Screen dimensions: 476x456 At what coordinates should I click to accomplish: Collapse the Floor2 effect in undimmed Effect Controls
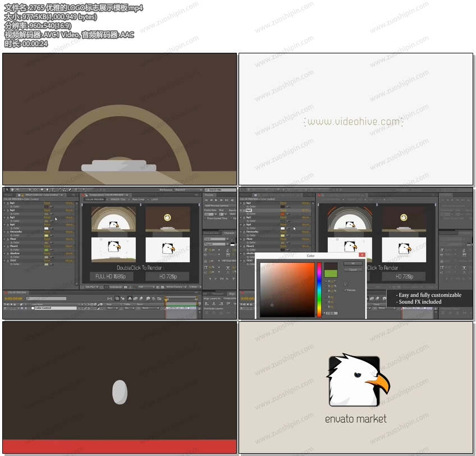point(4,247)
